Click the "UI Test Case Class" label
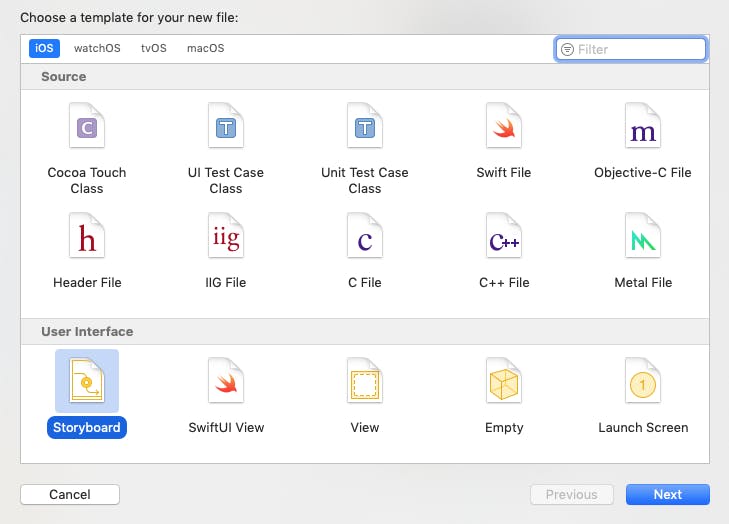 (x=226, y=180)
